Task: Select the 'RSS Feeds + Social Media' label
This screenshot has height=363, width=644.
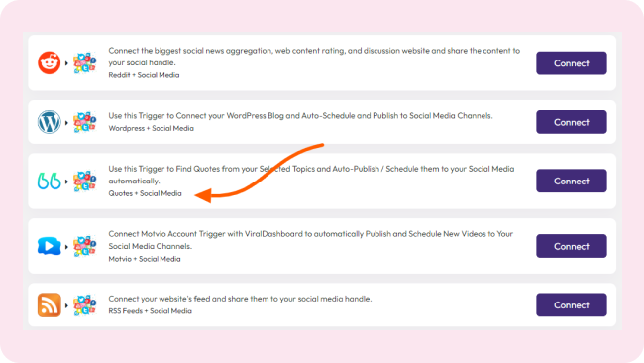Action: click(150, 311)
